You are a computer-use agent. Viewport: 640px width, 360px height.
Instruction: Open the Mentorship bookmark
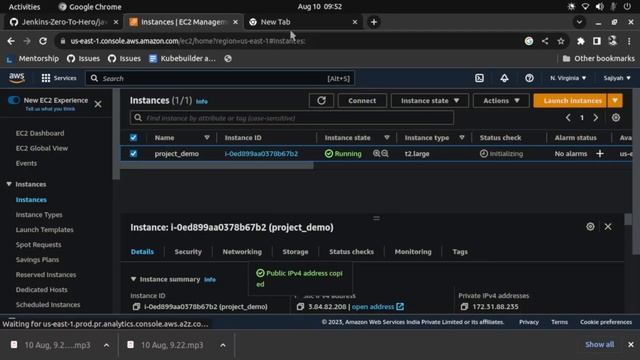tap(33, 59)
